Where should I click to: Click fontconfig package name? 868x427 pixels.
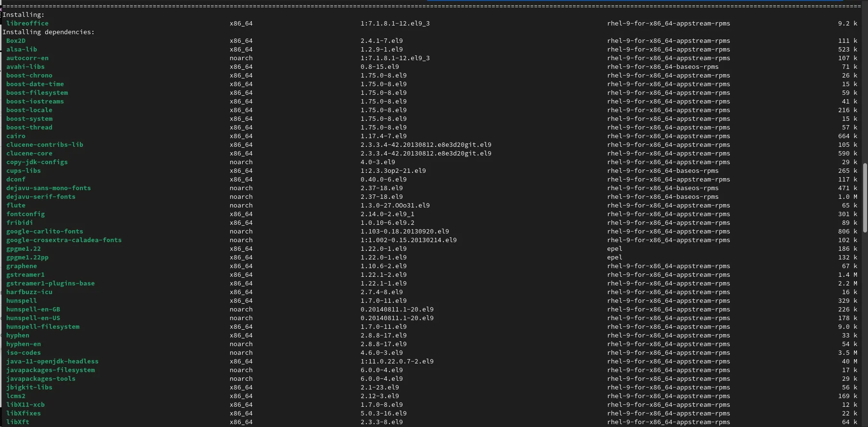(x=26, y=214)
